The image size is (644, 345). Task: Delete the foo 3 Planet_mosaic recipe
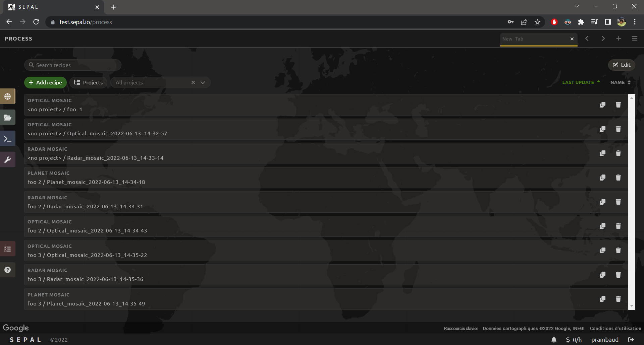coord(618,299)
